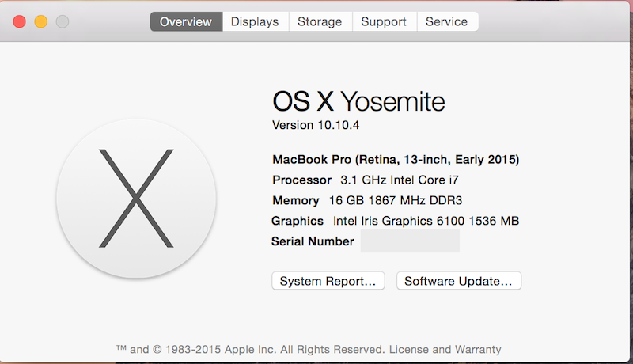Viewport: 633px width, 364px height.
Task: Click the System Report… button
Action: (x=328, y=281)
